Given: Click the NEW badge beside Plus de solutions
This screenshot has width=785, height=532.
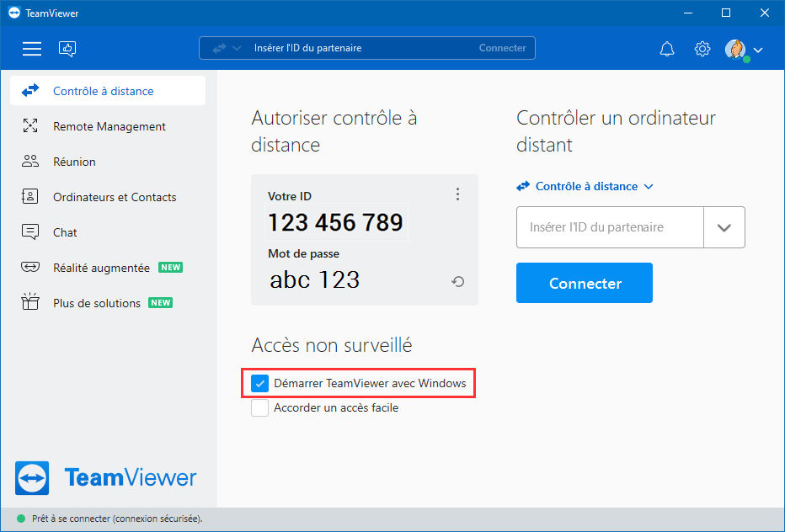Looking at the screenshot, I should [x=160, y=303].
